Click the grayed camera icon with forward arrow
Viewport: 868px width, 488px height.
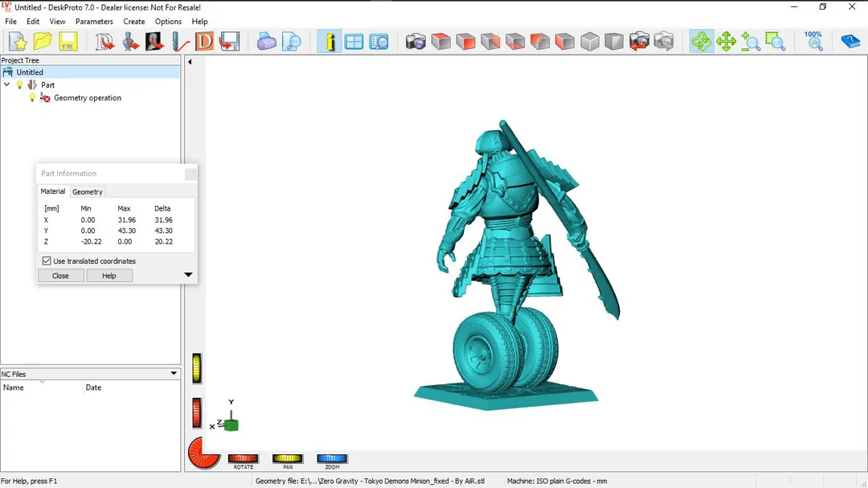click(664, 42)
